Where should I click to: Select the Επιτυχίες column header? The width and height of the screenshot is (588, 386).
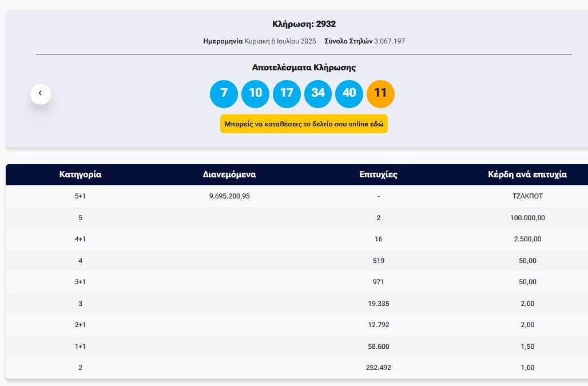click(x=379, y=174)
